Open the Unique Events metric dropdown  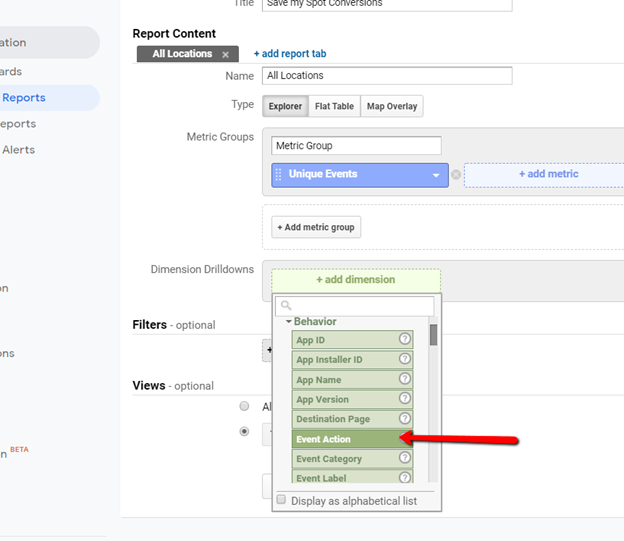(x=436, y=175)
